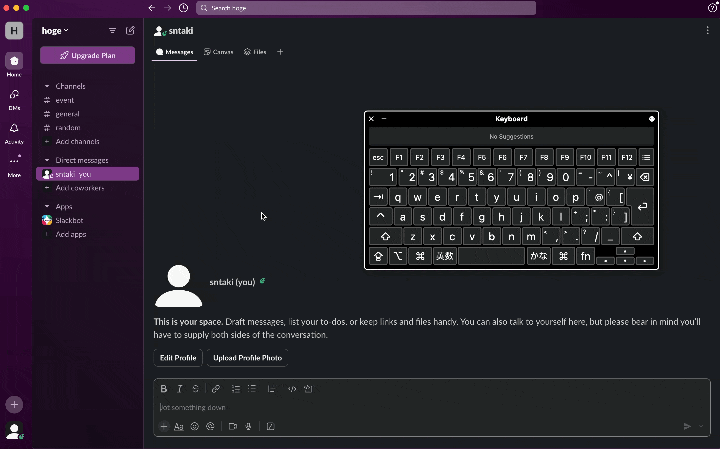
Task: Select the H workspace icon
Action: point(14,31)
